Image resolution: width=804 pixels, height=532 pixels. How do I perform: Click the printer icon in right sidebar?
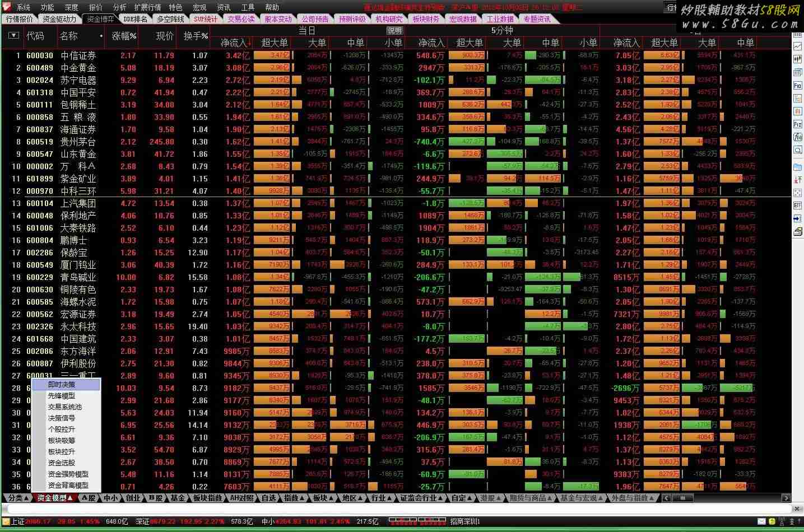pos(798,230)
